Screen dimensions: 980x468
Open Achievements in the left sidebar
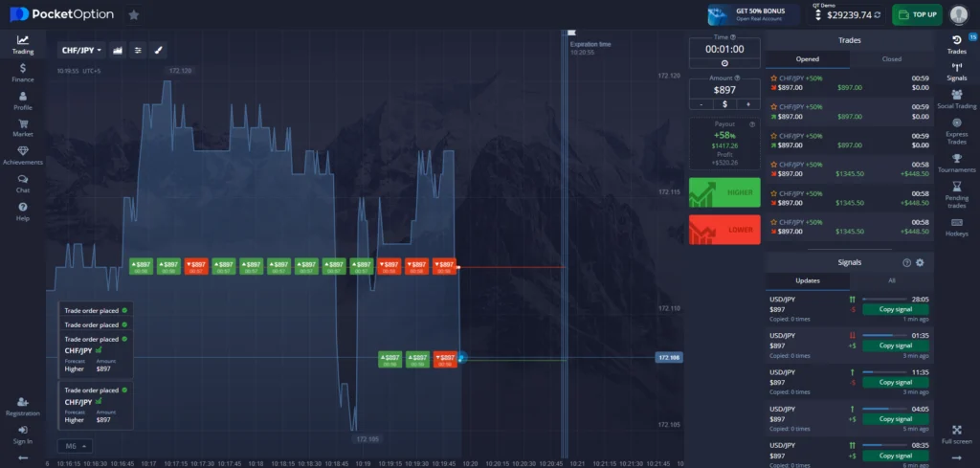(23, 155)
